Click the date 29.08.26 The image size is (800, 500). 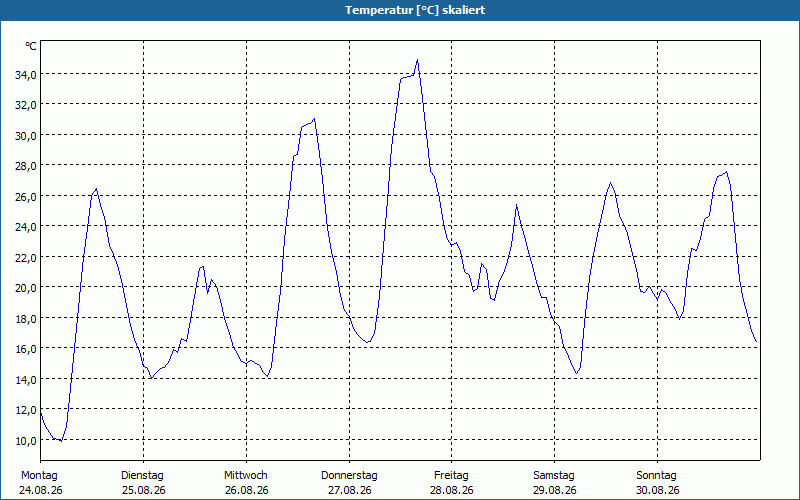tap(555, 490)
